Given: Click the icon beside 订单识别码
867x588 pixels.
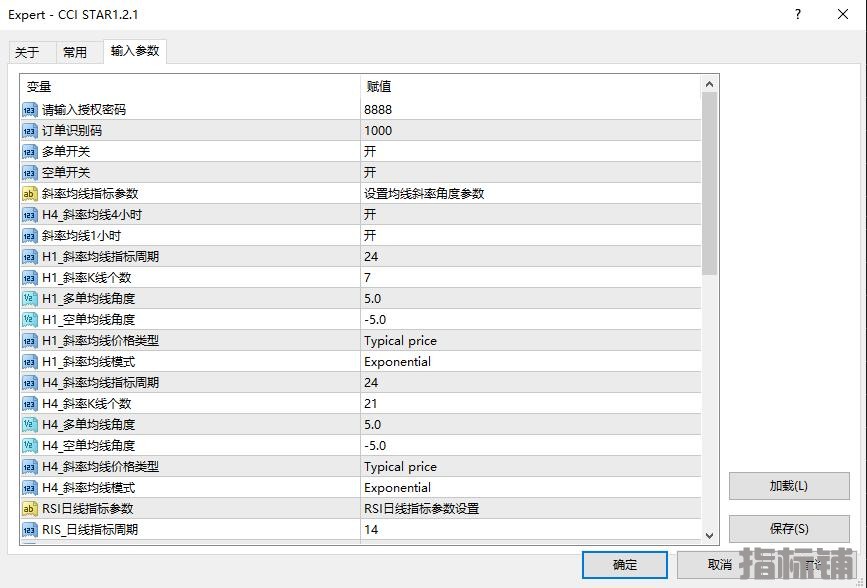Looking at the screenshot, I should point(29,130).
